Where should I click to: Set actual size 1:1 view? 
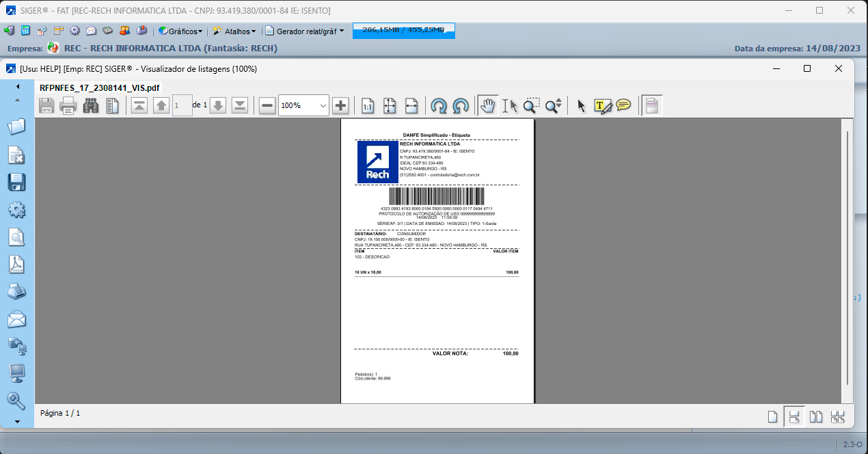(x=368, y=105)
